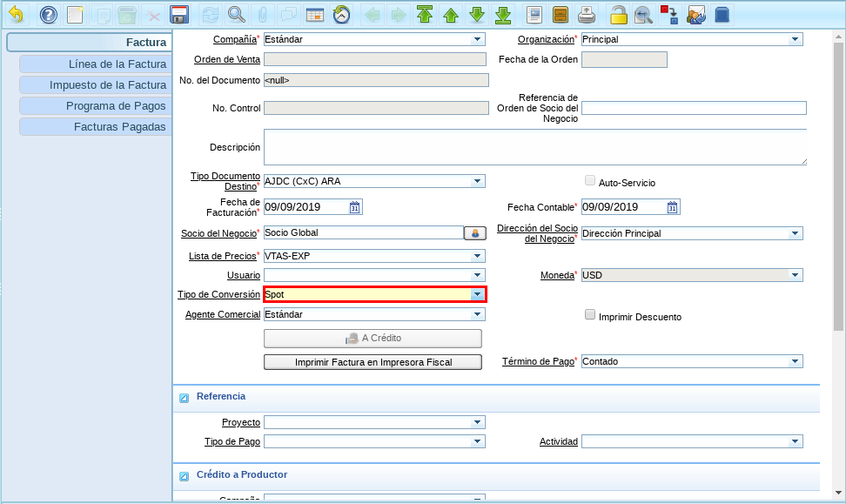
Task: Toggle the Auto-Servicio checkbox
Action: [590, 181]
